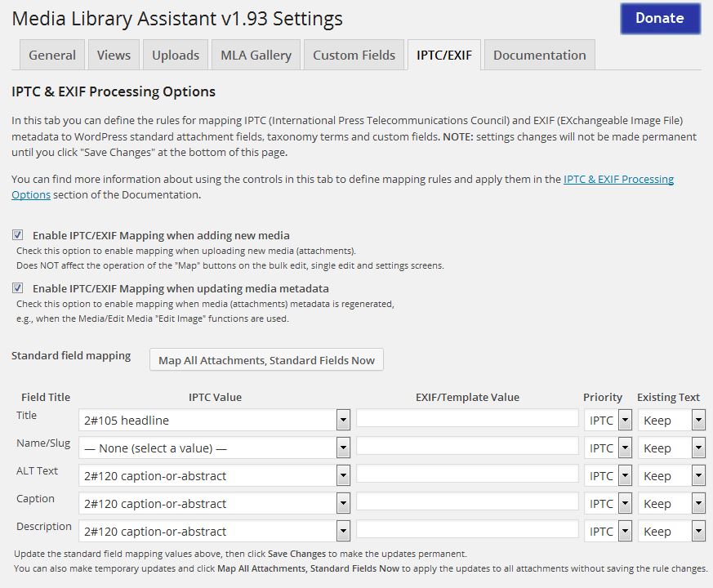This screenshot has width=713, height=588.
Task: Open the Name/Slug IPTC Value dropdown
Action: (x=214, y=448)
